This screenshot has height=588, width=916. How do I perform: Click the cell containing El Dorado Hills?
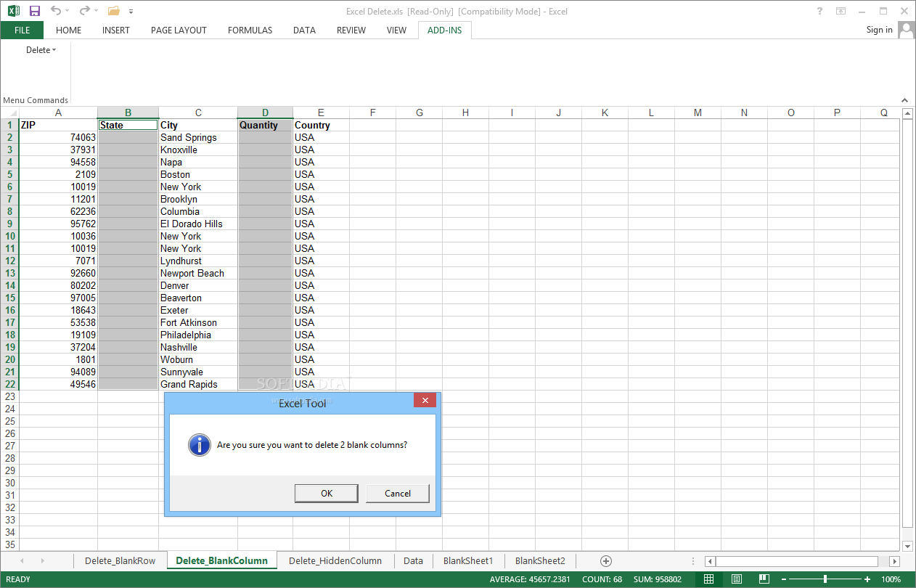pos(198,224)
